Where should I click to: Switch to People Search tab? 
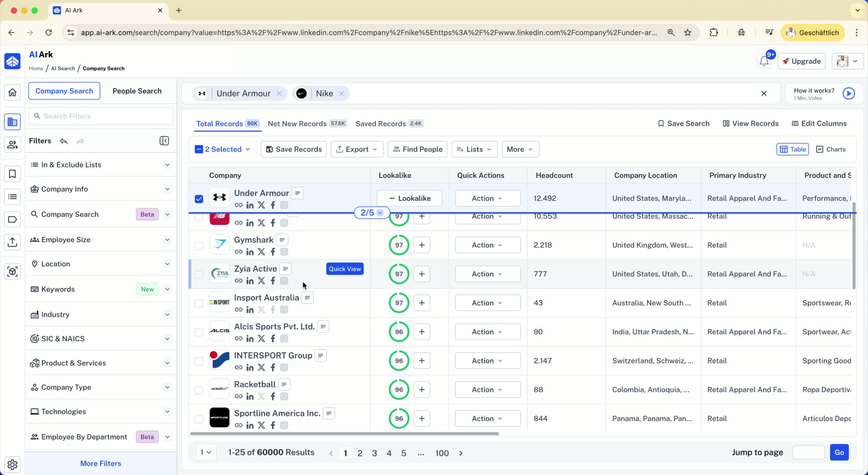pyautogui.click(x=137, y=91)
